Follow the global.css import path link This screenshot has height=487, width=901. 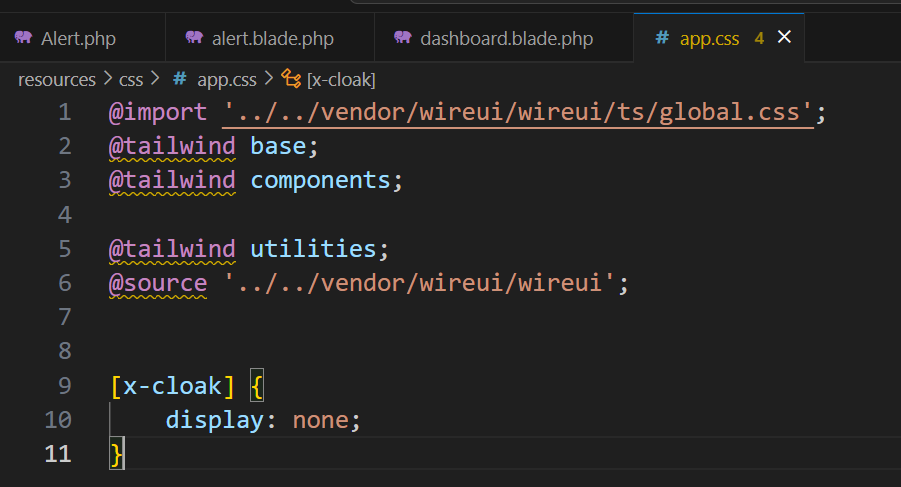coord(520,112)
